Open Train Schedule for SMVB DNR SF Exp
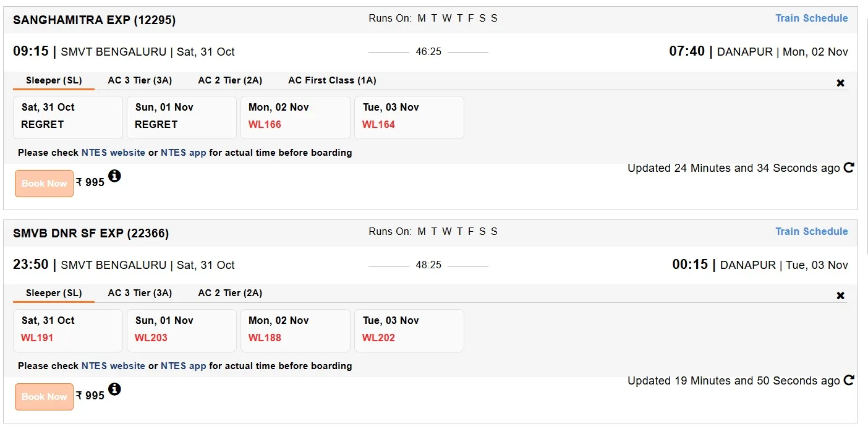868x429 pixels. [x=812, y=231]
